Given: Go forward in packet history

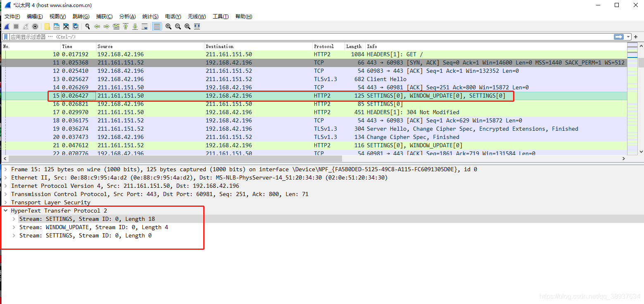Looking at the screenshot, I should pyautogui.click(x=107, y=26).
